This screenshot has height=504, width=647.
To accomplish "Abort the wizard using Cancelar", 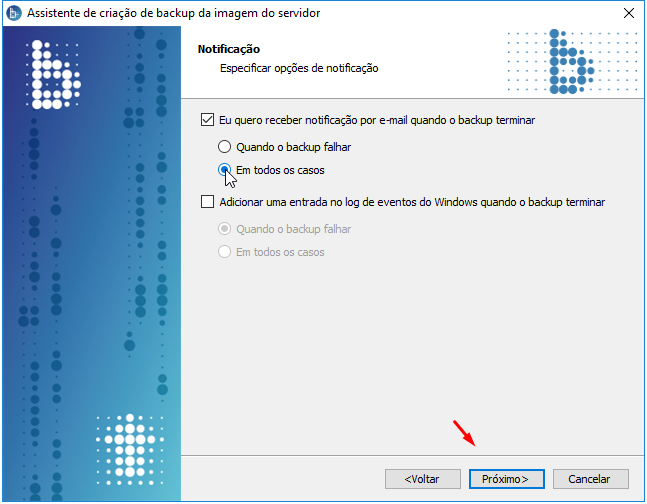I will tap(590, 479).
